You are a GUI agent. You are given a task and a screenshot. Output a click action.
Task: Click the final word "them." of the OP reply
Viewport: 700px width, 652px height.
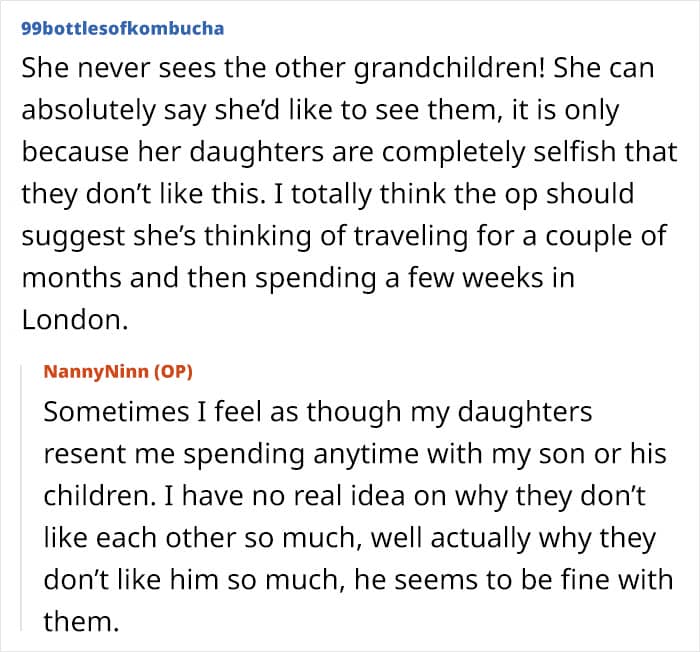(80, 621)
